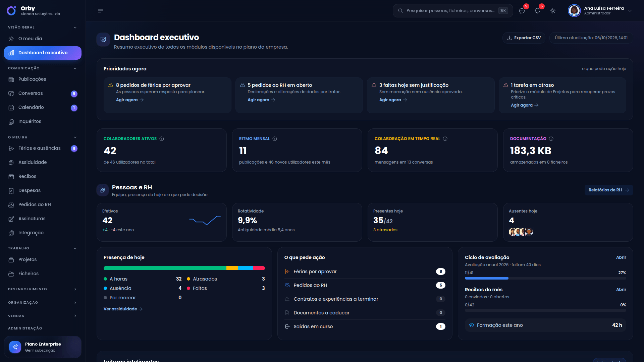Toggle light theme with sun icon
Image resolution: width=644 pixels, height=362 pixels.
553,11
